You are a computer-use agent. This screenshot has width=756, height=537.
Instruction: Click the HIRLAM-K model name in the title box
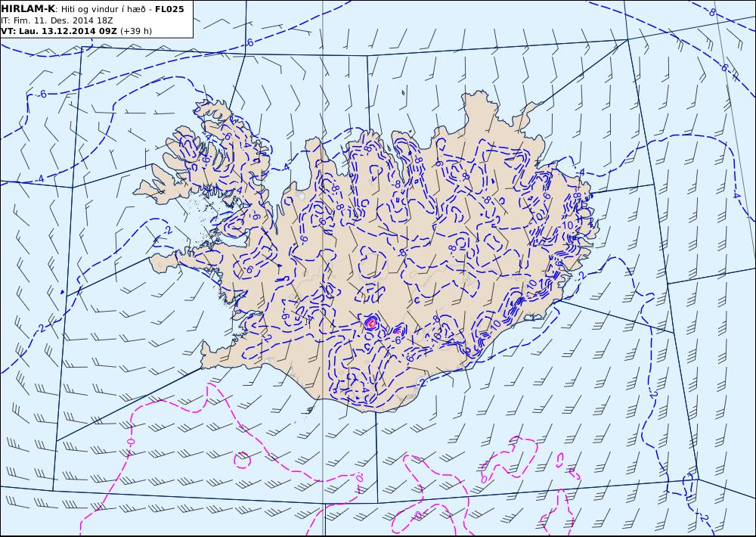[x=28, y=9]
